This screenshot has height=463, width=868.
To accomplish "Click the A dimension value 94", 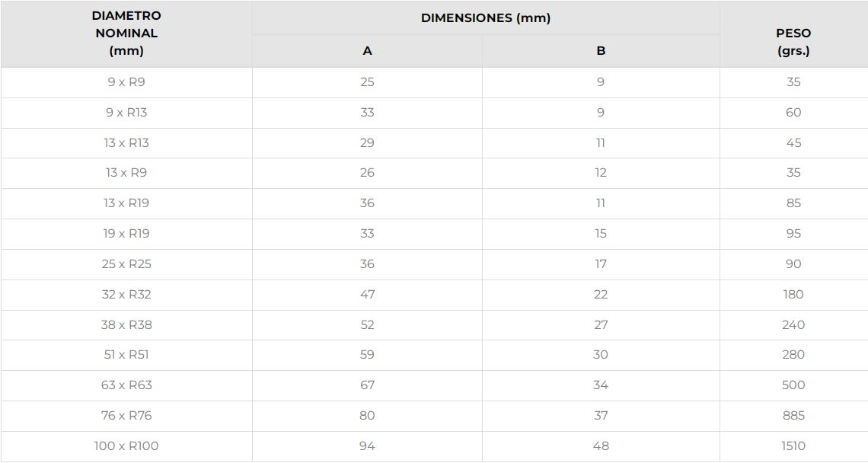I will [x=367, y=446].
